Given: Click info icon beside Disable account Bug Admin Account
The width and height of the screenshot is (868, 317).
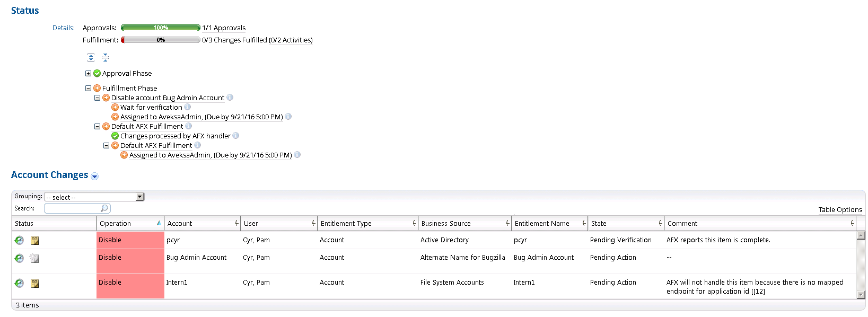Looking at the screenshot, I should (x=230, y=98).
